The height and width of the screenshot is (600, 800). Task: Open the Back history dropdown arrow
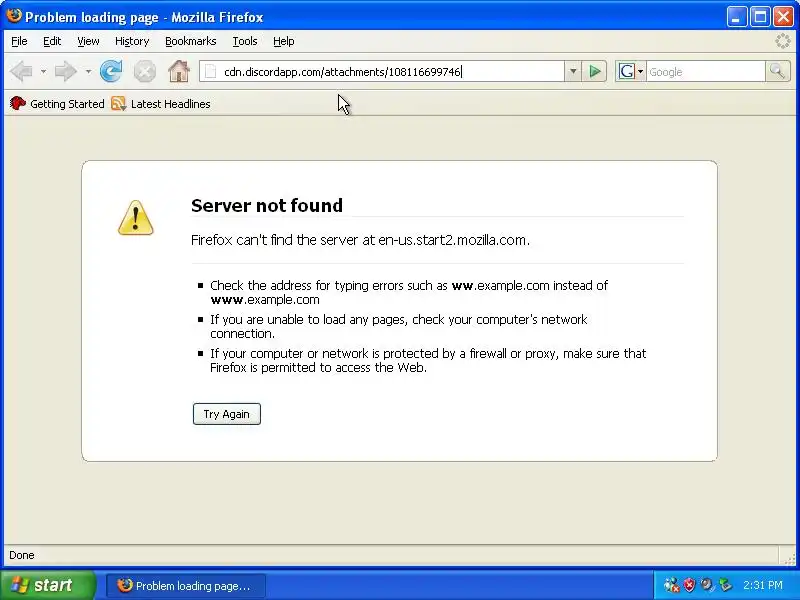(x=43, y=71)
